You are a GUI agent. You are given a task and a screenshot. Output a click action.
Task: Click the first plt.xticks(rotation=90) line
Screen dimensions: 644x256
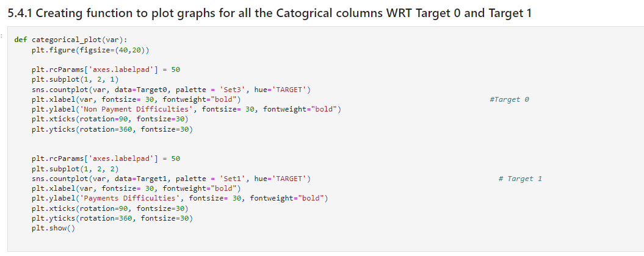coord(110,119)
